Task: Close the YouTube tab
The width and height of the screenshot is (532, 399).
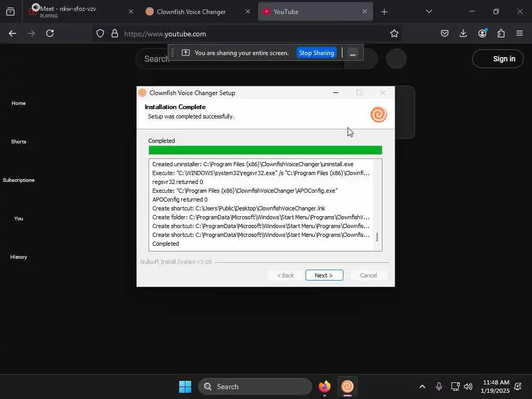Action: (x=364, y=11)
